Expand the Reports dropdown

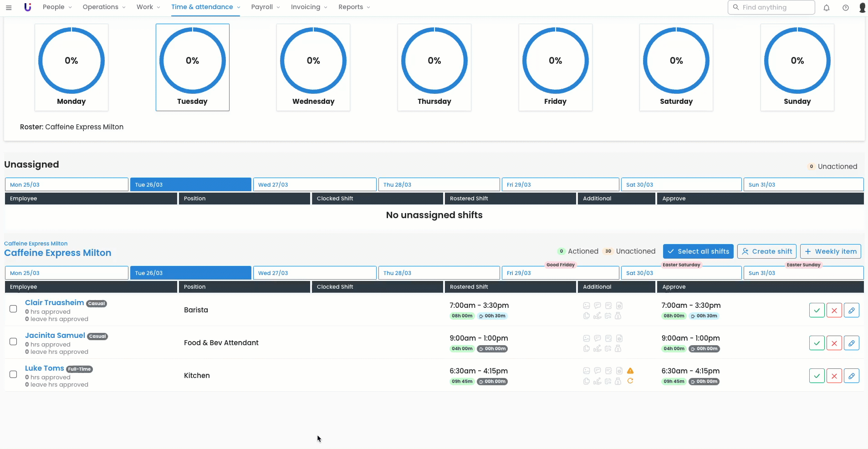click(x=354, y=7)
